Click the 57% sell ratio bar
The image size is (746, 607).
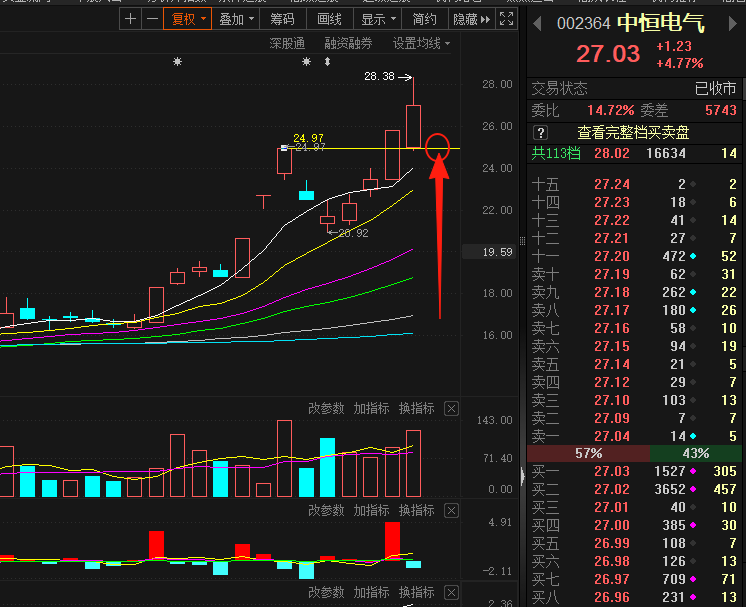[x=589, y=453]
